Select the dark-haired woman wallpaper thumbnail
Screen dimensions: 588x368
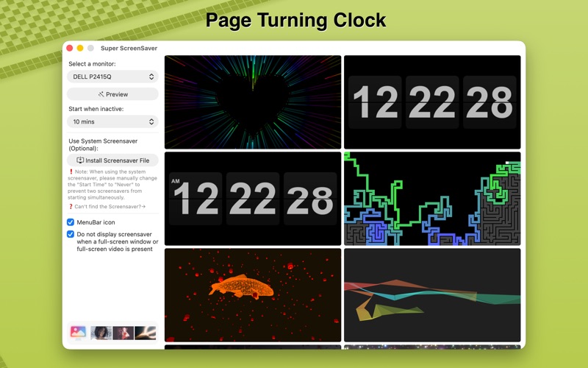(101, 333)
